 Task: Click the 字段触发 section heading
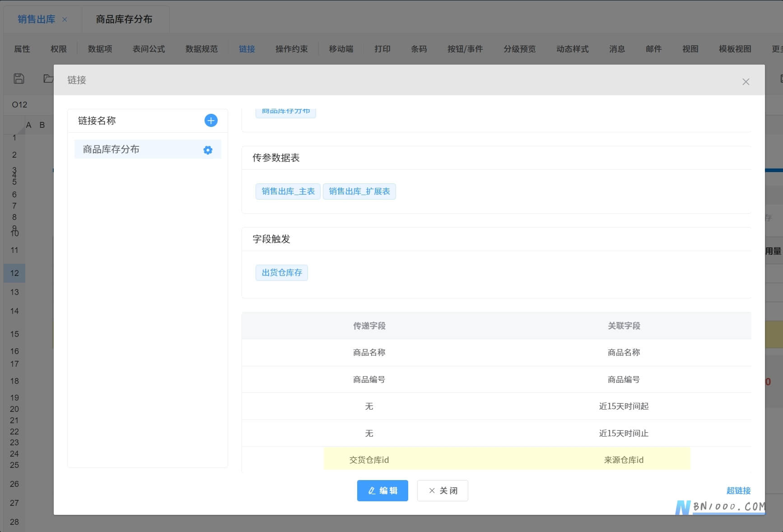[271, 239]
